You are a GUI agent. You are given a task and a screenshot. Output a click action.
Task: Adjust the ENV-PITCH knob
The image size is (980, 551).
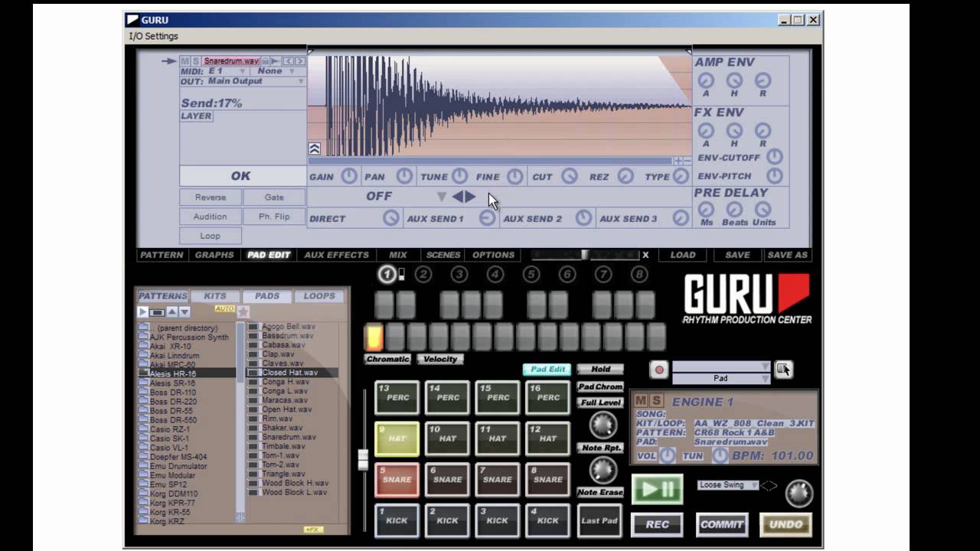(775, 176)
